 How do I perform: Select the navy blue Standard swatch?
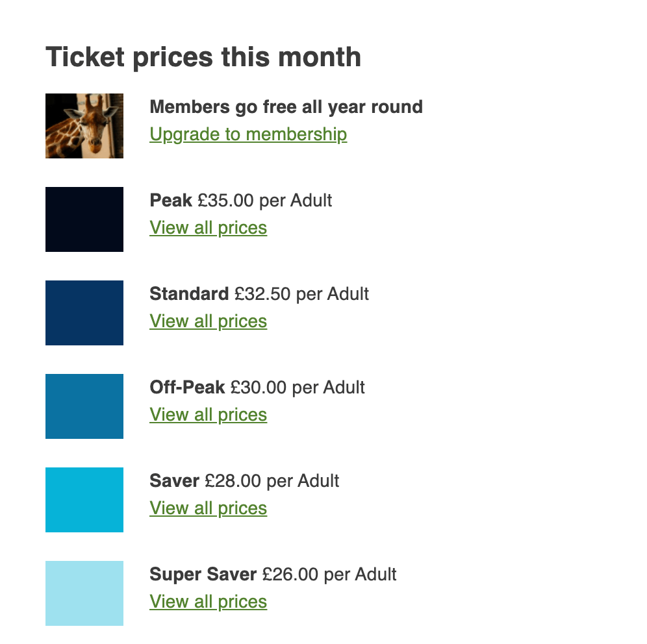[x=84, y=313]
